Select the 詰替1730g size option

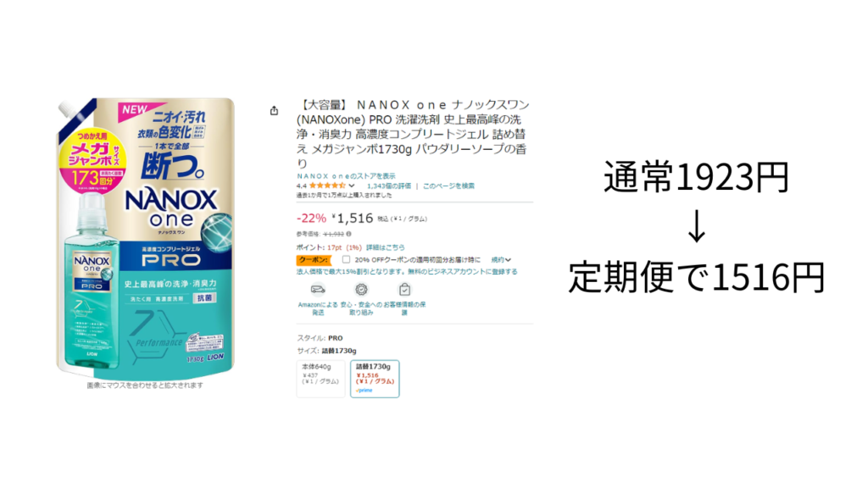375,379
